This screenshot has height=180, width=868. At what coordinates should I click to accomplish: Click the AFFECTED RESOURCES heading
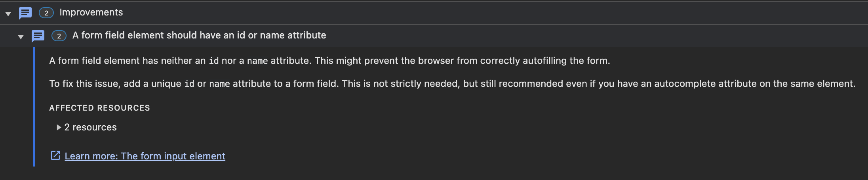[x=100, y=108]
